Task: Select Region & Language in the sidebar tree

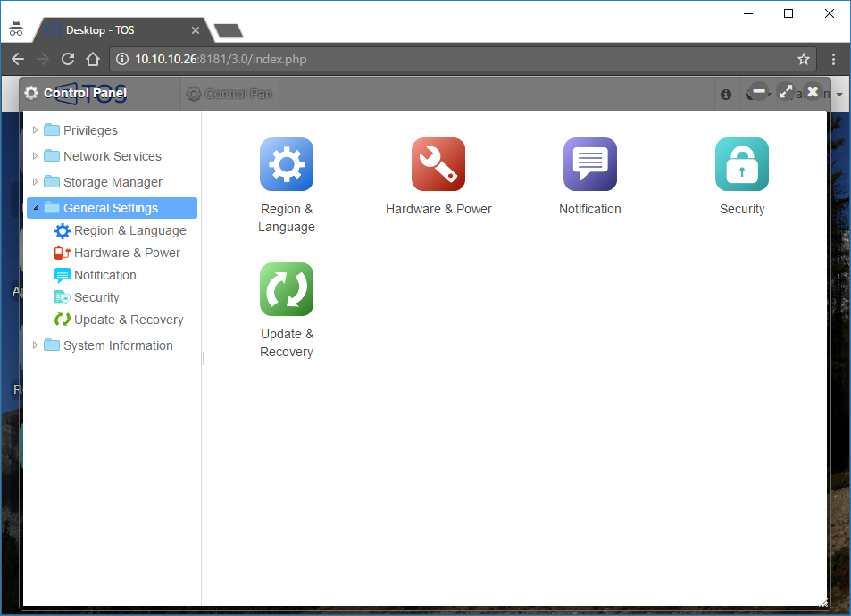Action: pyautogui.click(x=129, y=230)
